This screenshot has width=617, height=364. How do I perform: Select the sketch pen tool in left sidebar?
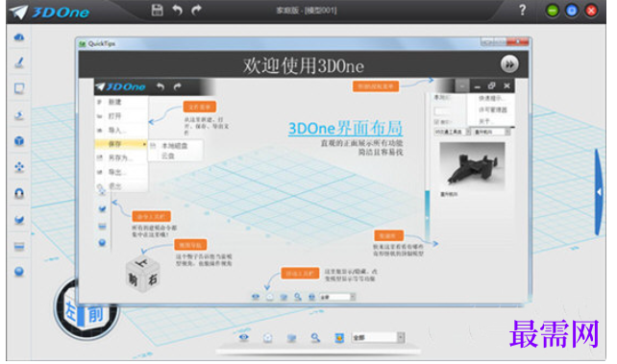click(x=19, y=62)
